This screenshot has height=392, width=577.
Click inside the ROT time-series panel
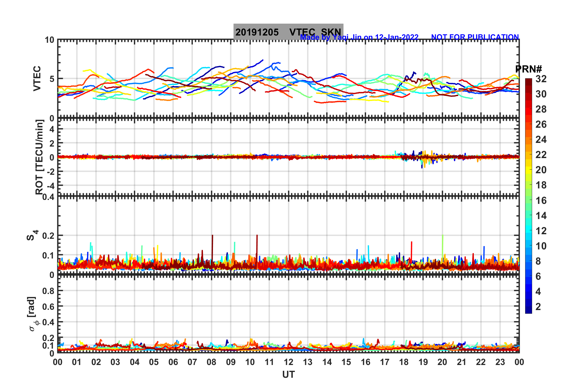(x=288, y=157)
